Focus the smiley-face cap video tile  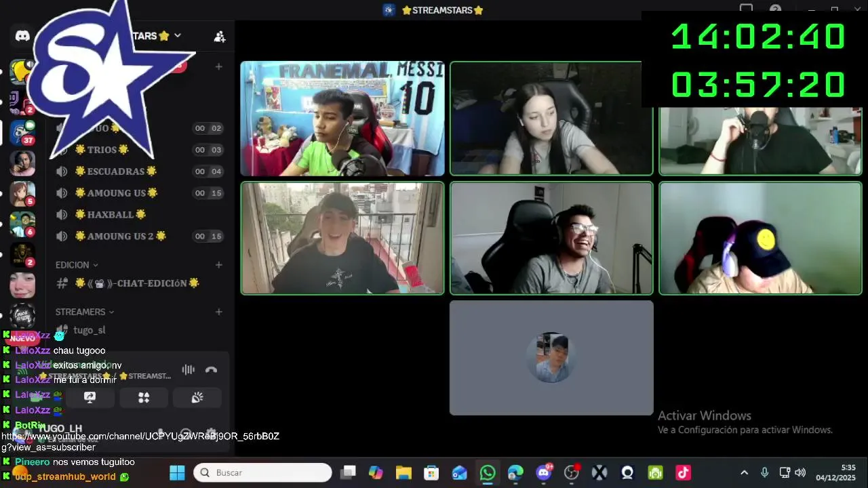point(760,238)
